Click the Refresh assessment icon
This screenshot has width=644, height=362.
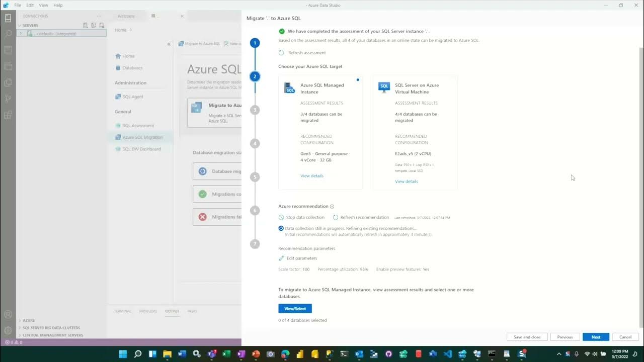click(281, 53)
